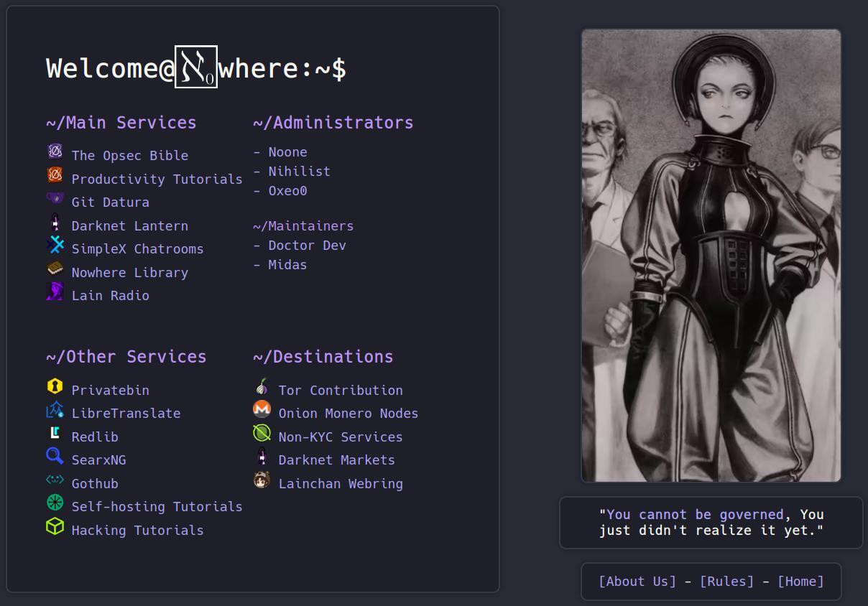The height and width of the screenshot is (606, 868).
Task: Click the yellow Privatebin icon
Action: [x=55, y=386]
